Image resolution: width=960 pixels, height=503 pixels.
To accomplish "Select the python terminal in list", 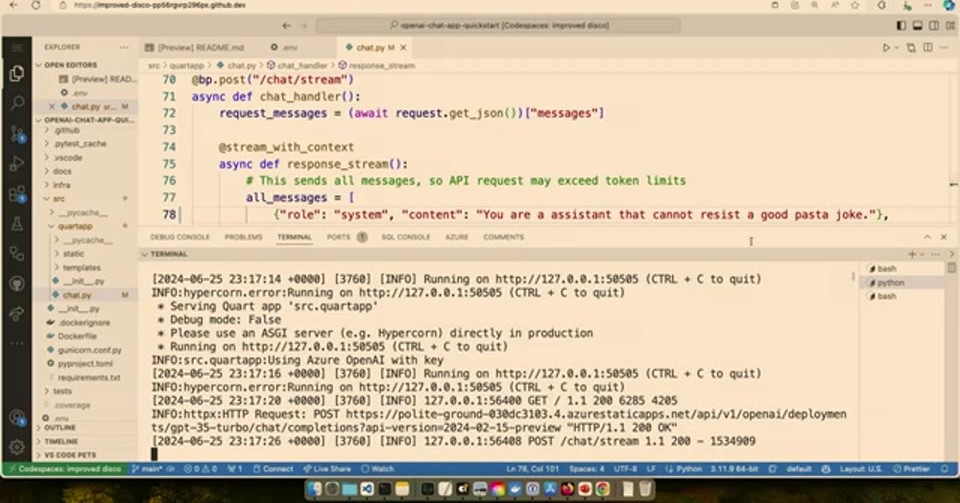I will pos(891,283).
